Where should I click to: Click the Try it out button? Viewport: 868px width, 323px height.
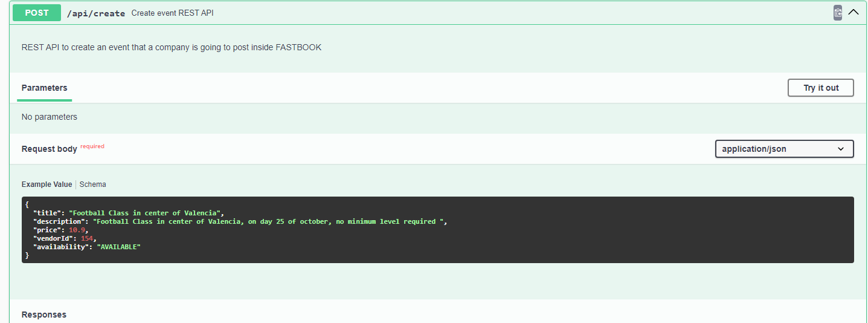point(821,88)
